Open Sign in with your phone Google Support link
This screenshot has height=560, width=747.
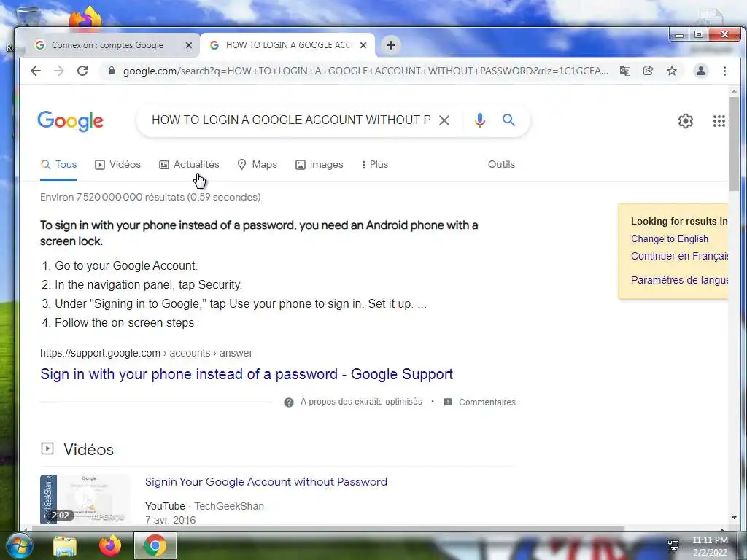click(247, 374)
